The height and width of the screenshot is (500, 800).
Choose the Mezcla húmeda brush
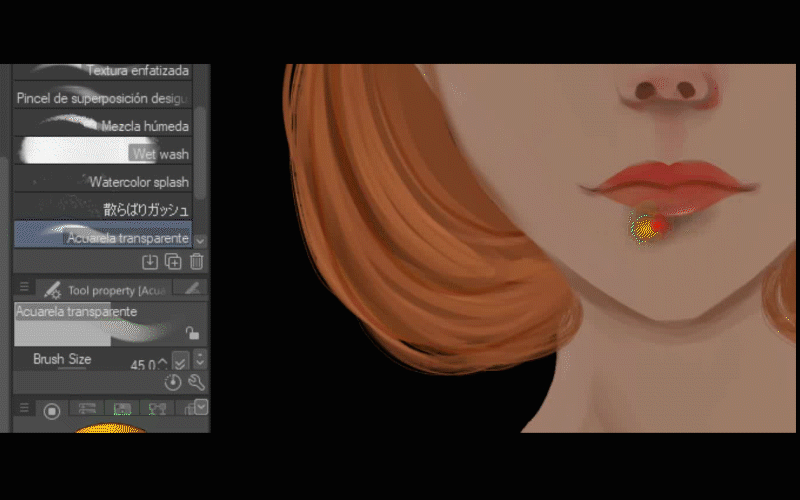coord(103,124)
